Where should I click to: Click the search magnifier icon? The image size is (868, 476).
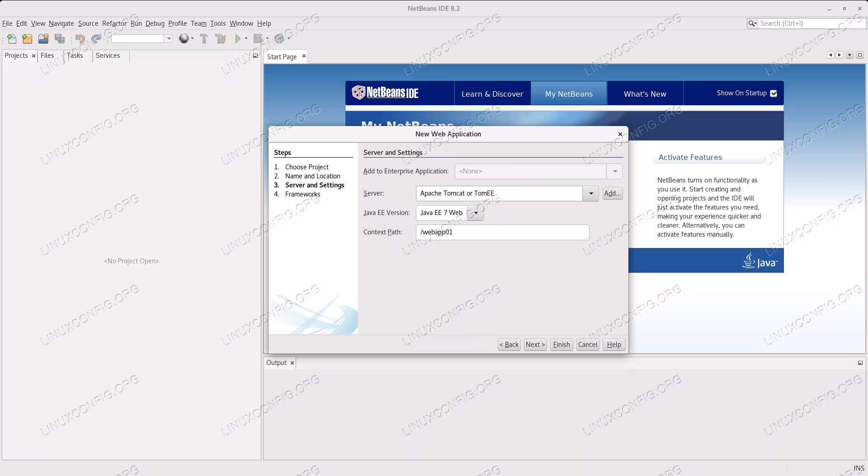point(752,23)
